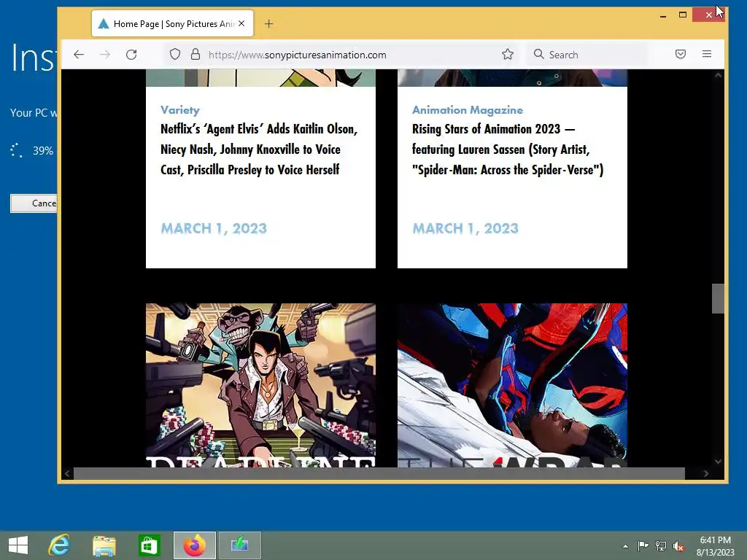Open network status tray icon
This screenshot has height=560, width=747.
[661, 545]
